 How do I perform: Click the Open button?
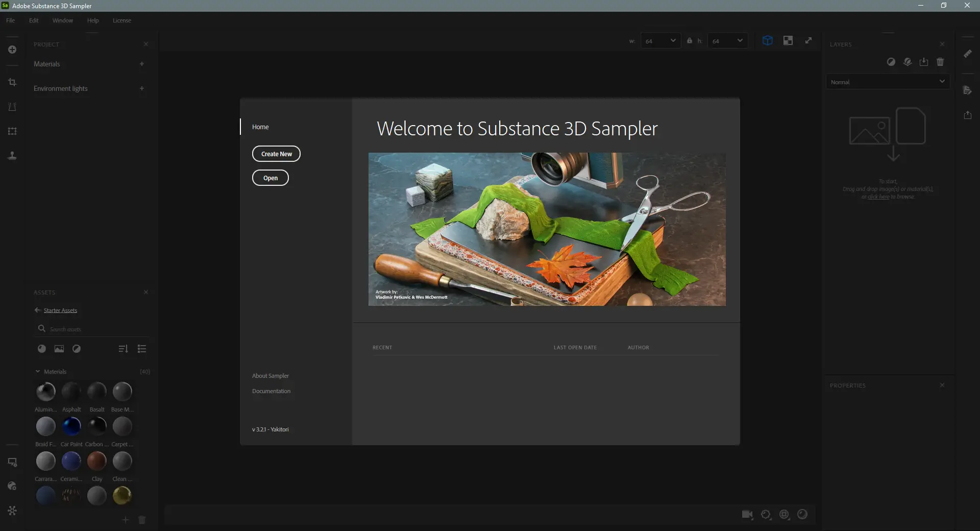pos(271,178)
